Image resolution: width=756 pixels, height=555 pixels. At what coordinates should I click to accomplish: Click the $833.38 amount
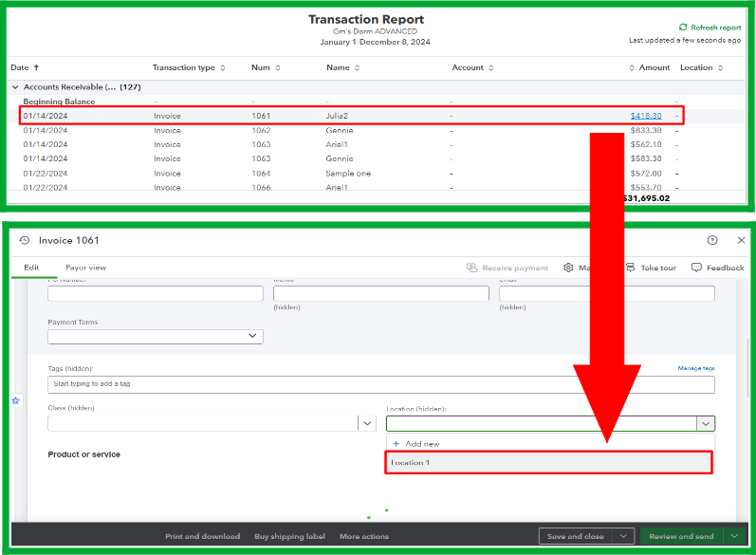pyautogui.click(x=646, y=130)
